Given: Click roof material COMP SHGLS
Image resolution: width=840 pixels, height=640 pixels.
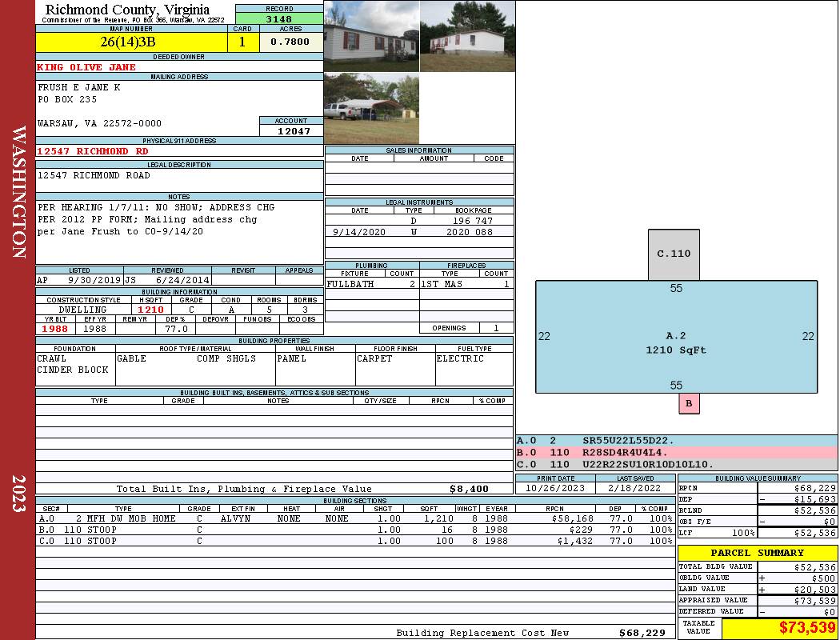Looking at the screenshot, I should [x=226, y=358].
